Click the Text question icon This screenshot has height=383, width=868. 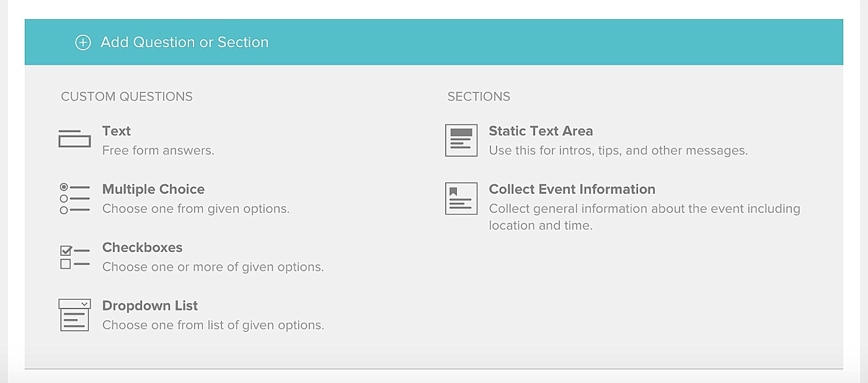74,139
